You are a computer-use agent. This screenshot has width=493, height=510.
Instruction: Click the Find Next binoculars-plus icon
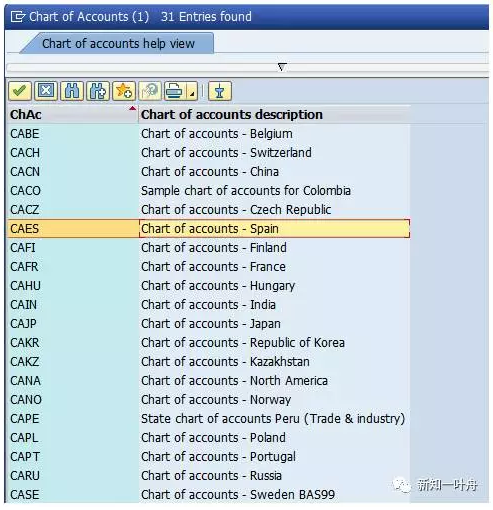tap(98, 91)
